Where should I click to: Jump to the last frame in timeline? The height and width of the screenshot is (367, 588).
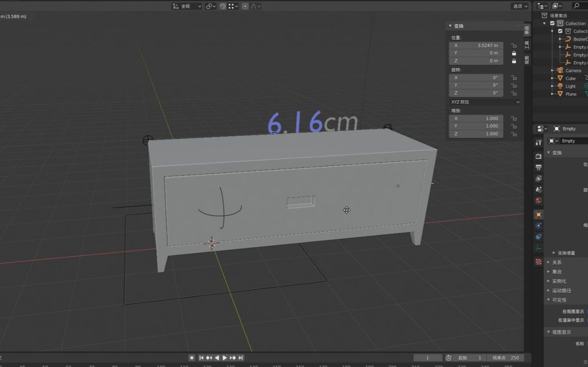[240, 358]
